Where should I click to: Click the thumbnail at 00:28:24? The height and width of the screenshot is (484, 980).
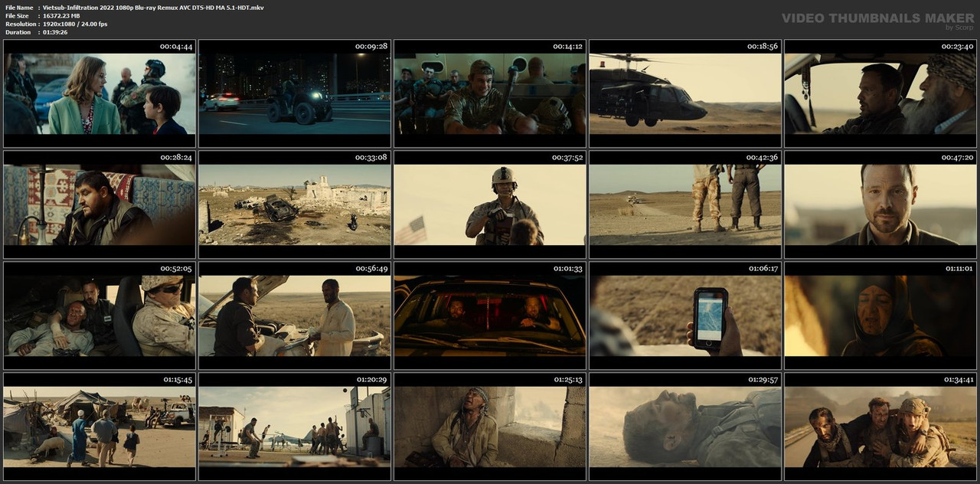(100, 204)
